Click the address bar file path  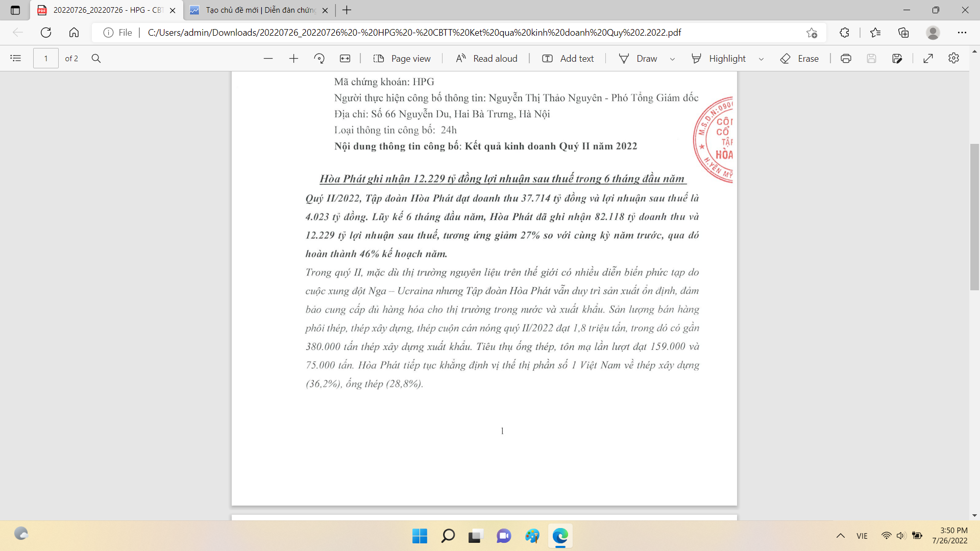414,33
